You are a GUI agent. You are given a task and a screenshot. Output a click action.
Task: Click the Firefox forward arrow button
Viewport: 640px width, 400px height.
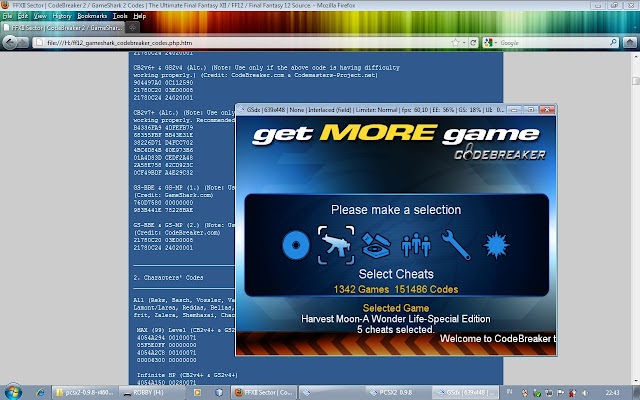(x=23, y=42)
